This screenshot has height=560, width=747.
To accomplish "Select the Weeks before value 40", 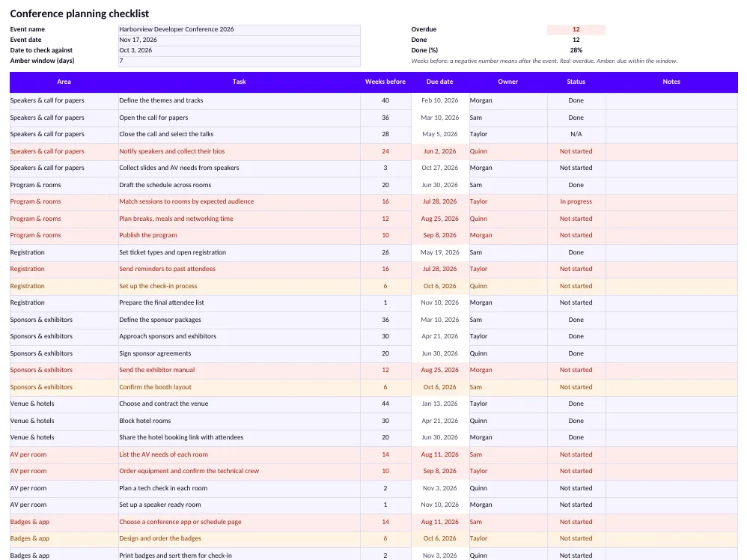I will 385,100.
